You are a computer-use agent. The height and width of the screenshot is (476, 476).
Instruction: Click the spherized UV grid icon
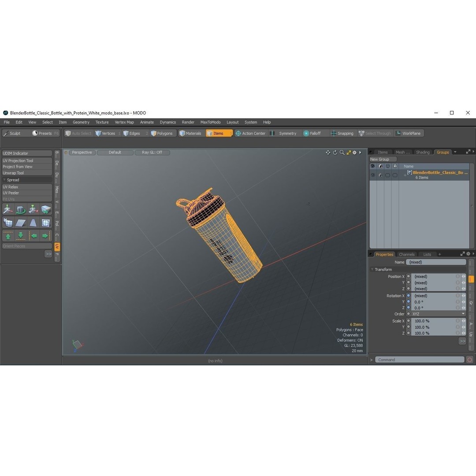46,223
